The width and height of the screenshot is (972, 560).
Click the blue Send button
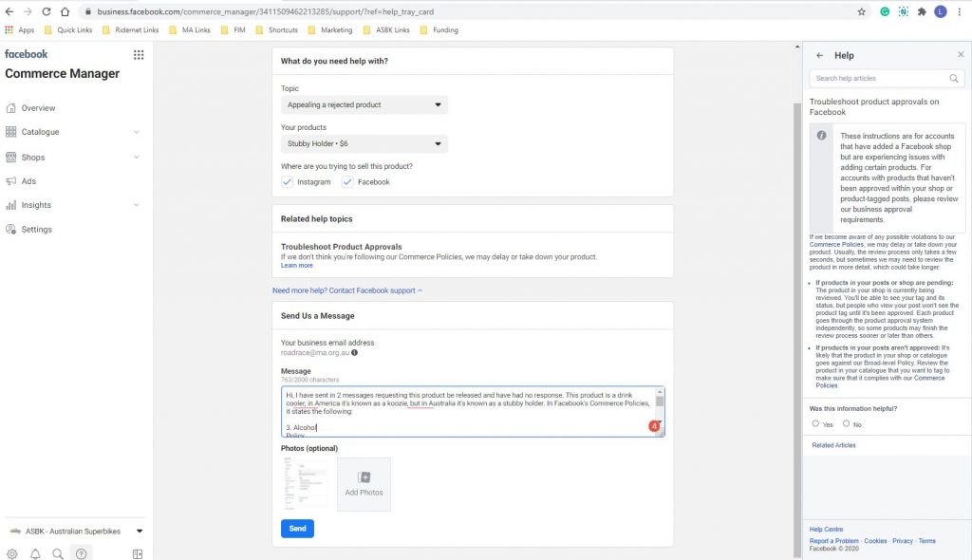(x=297, y=529)
